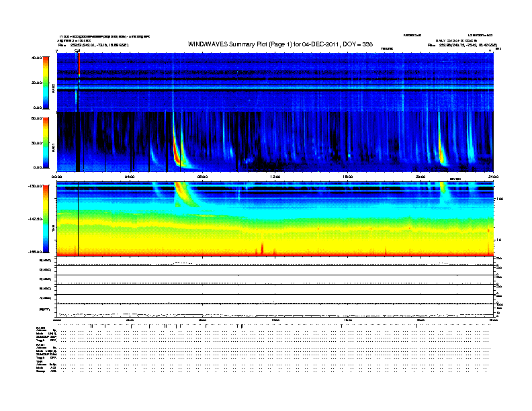Click the TNR panel axis label

(54, 228)
